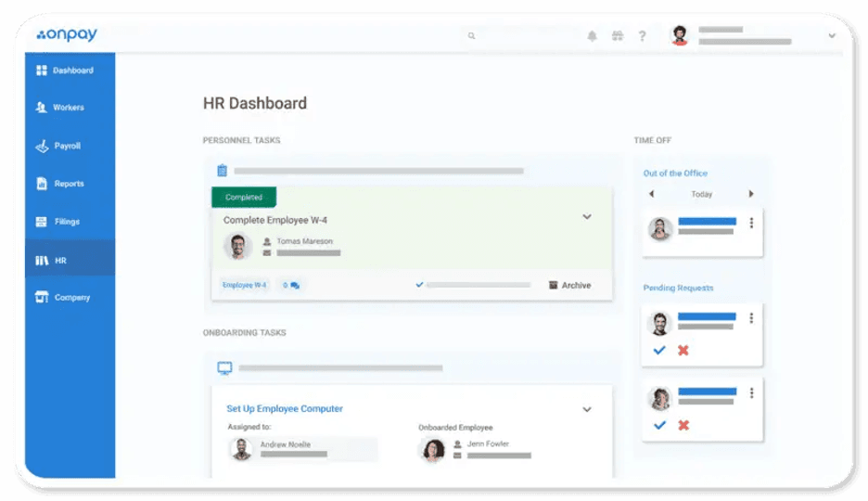
Task: Click Jenn Fowler's avatar
Action: tap(433, 450)
